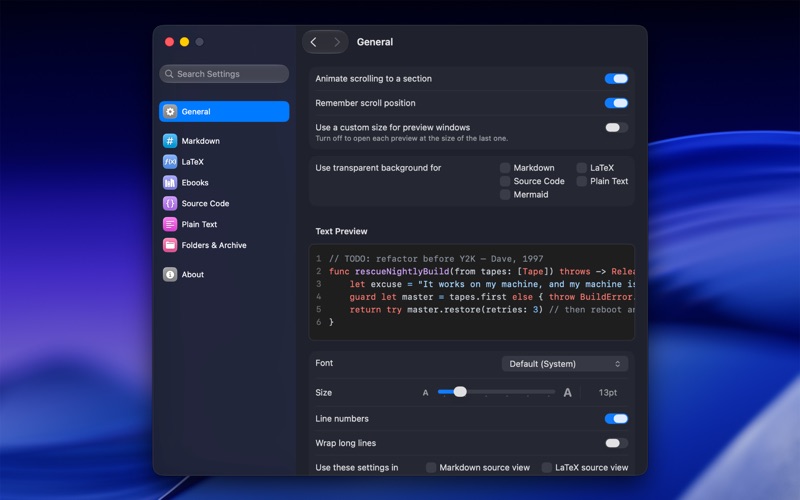Click the large A size icon
This screenshot has width=800, height=500.
point(567,392)
